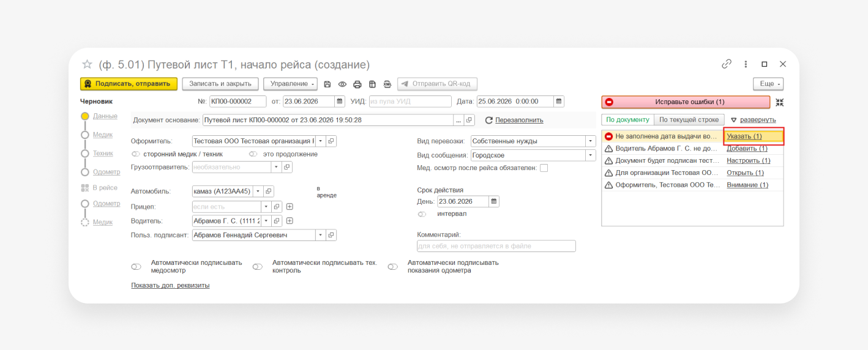This screenshot has height=350, width=868.
Task: Go to Данные step in sidebar
Action: (105, 116)
